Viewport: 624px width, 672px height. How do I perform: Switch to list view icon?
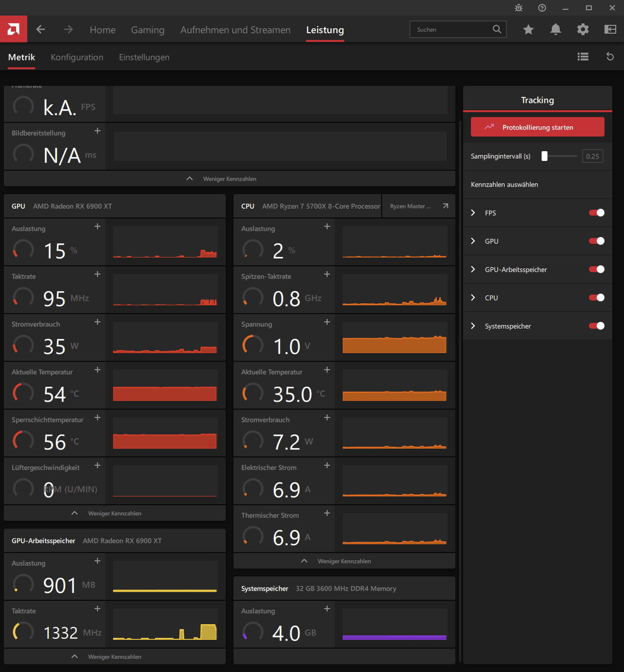point(583,57)
